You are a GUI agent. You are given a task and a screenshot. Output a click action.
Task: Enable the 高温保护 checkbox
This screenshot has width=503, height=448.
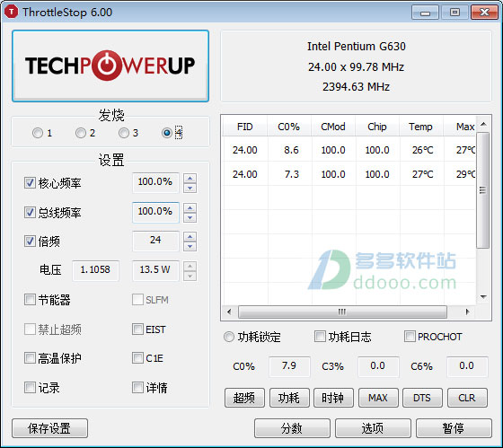coord(30,358)
